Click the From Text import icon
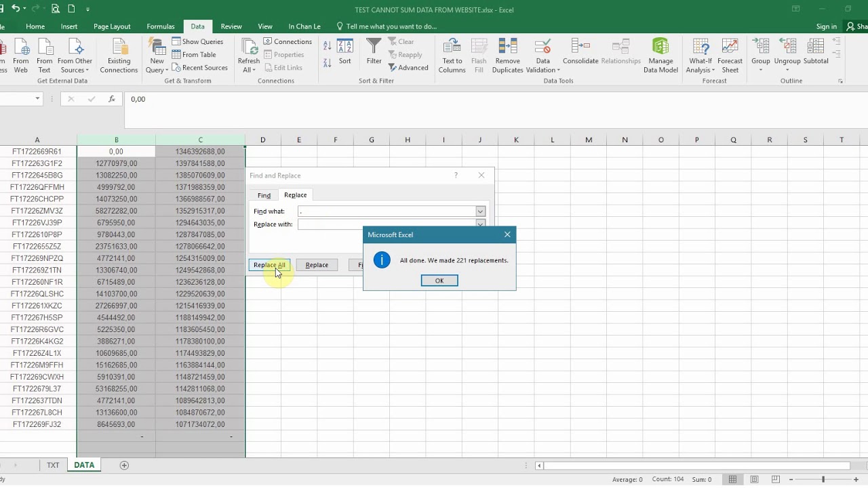The image size is (868, 488). (x=45, y=56)
